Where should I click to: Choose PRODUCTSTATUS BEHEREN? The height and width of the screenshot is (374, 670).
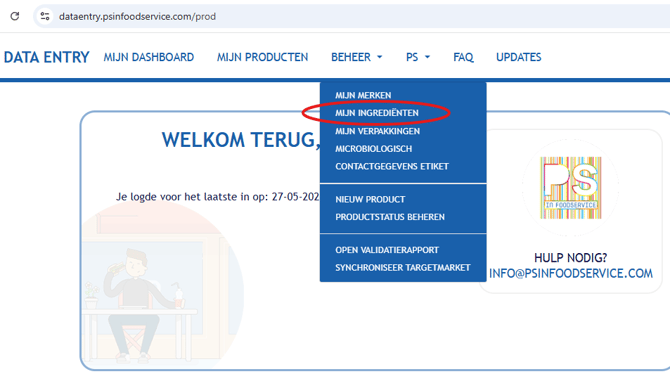click(x=390, y=217)
